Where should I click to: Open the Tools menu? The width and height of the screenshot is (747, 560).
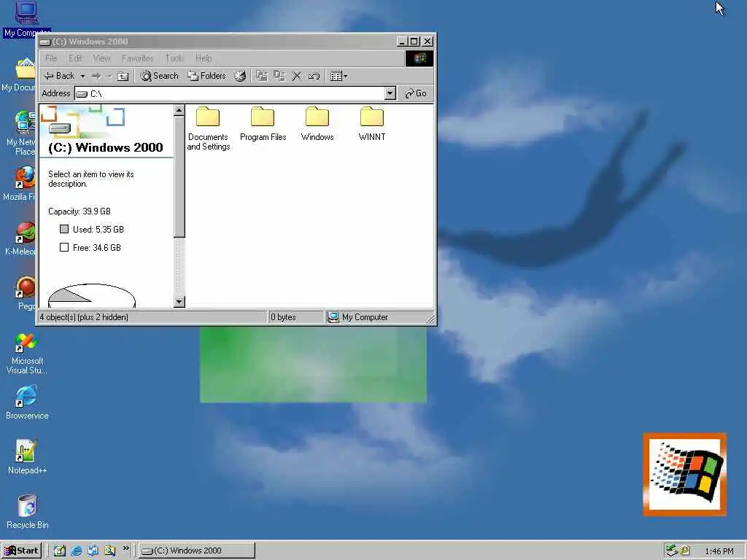174,58
